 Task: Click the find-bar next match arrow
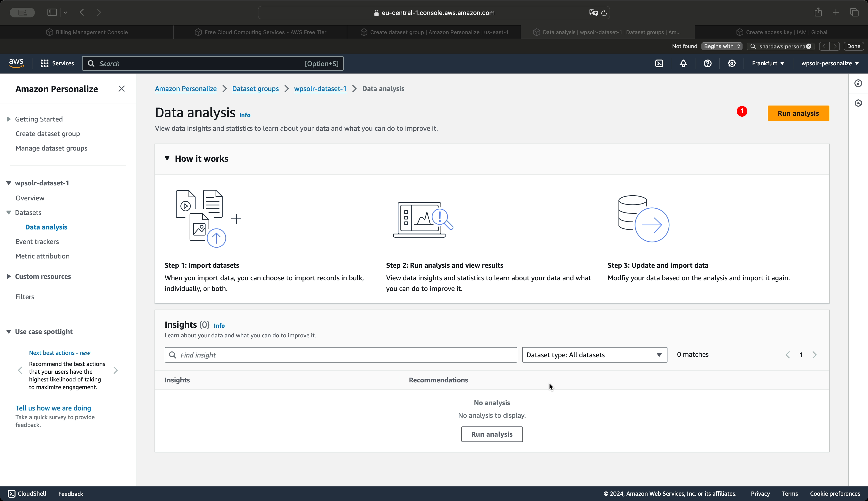click(x=835, y=46)
